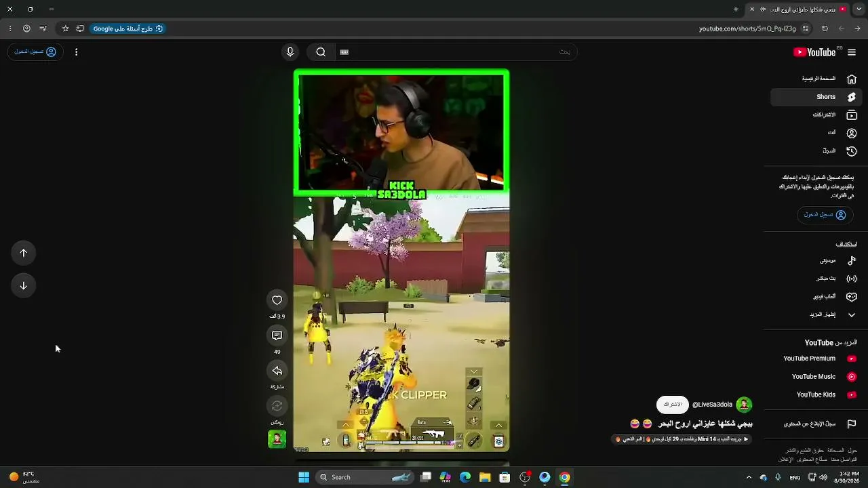Open YouTube Premium link
The width and height of the screenshot is (868, 488).
click(x=816, y=359)
